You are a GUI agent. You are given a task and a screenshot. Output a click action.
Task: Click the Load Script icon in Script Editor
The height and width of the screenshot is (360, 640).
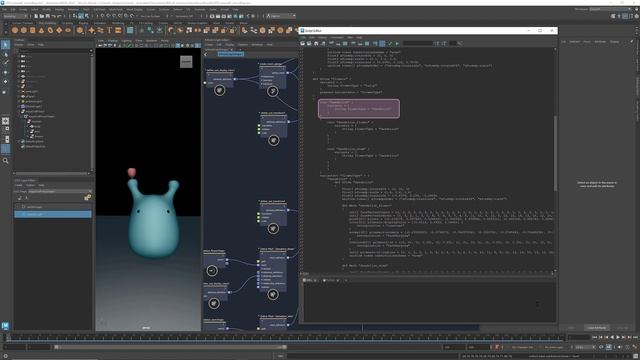click(x=303, y=43)
